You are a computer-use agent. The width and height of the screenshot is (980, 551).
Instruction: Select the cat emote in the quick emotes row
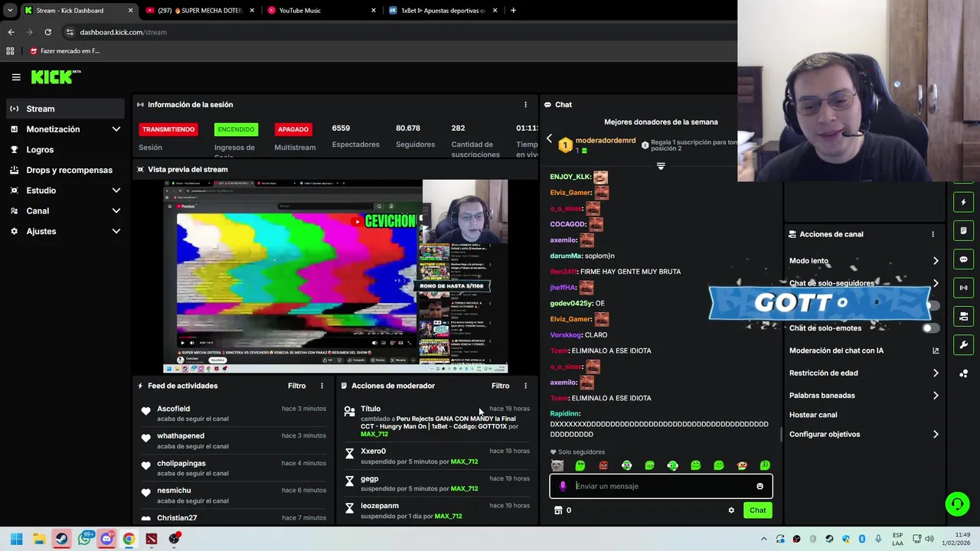pos(557,465)
